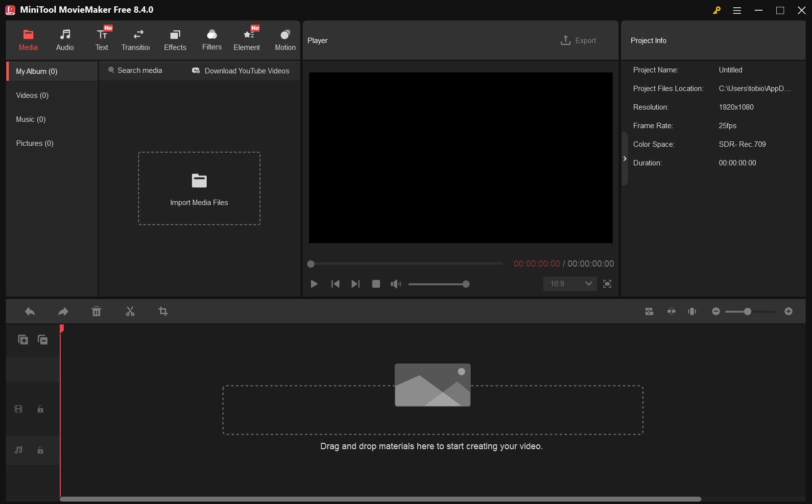Image resolution: width=812 pixels, height=504 pixels.
Task: Open the 16:9 aspect ratio dropdown
Action: point(570,284)
